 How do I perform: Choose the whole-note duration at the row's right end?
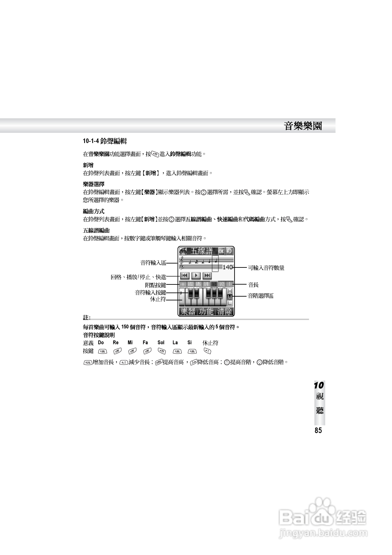tap(230, 284)
